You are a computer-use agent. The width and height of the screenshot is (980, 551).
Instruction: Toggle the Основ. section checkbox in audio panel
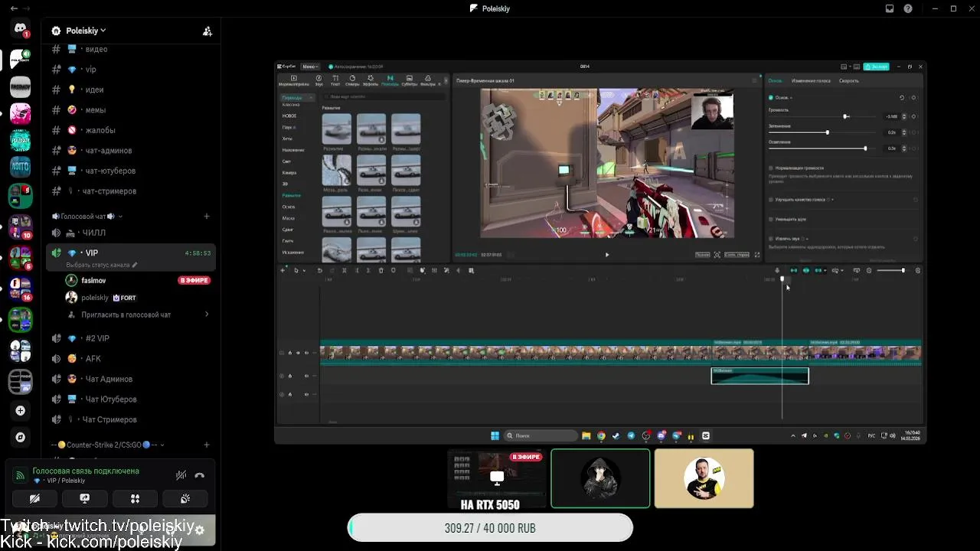point(770,98)
